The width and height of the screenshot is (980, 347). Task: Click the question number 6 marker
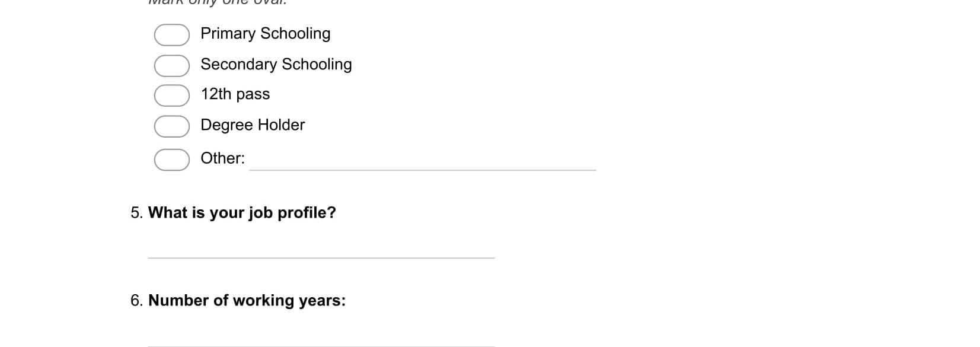coord(137,301)
